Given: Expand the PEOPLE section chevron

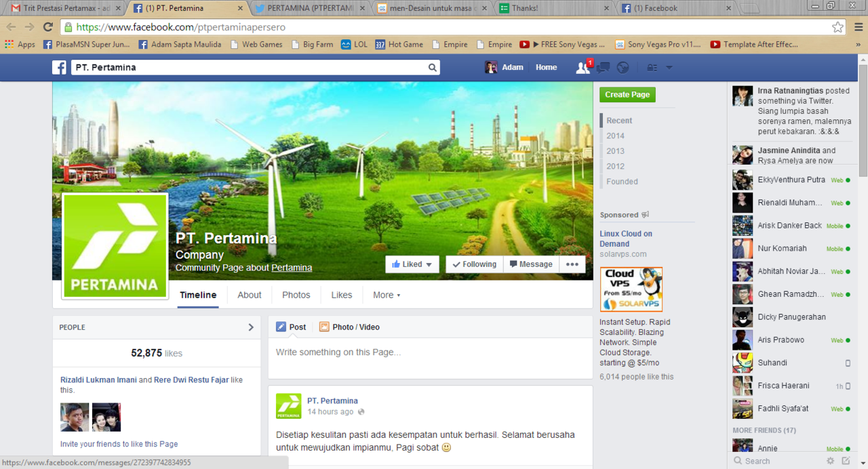Looking at the screenshot, I should coord(251,327).
